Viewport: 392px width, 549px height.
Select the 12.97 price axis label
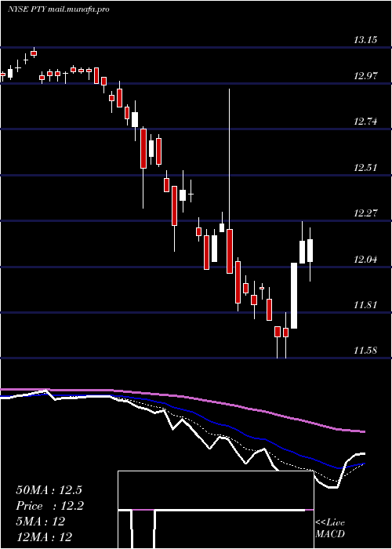tap(365, 75)
